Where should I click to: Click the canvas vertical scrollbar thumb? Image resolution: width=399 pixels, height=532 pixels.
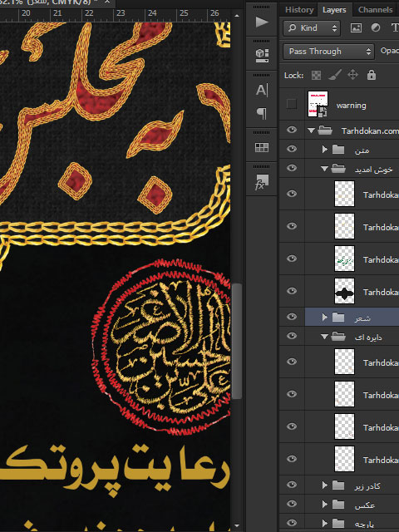point(236,341)
